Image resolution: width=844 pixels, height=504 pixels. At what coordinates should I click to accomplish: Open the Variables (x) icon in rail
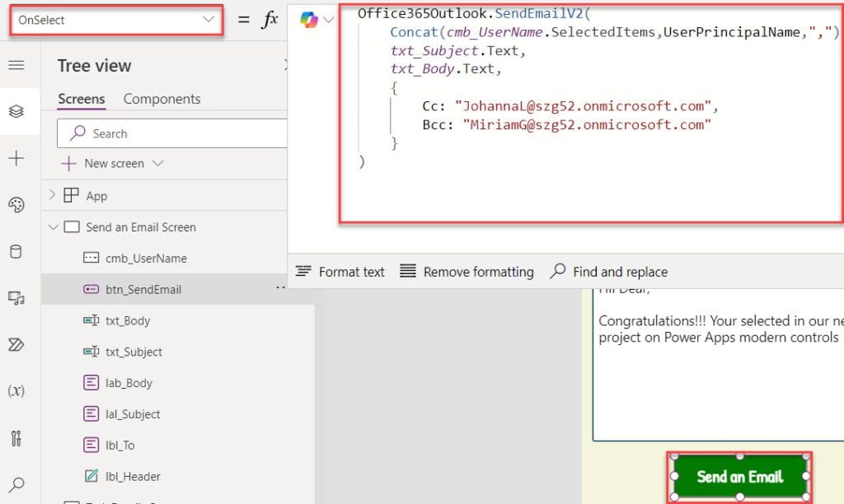coord(16,390)
